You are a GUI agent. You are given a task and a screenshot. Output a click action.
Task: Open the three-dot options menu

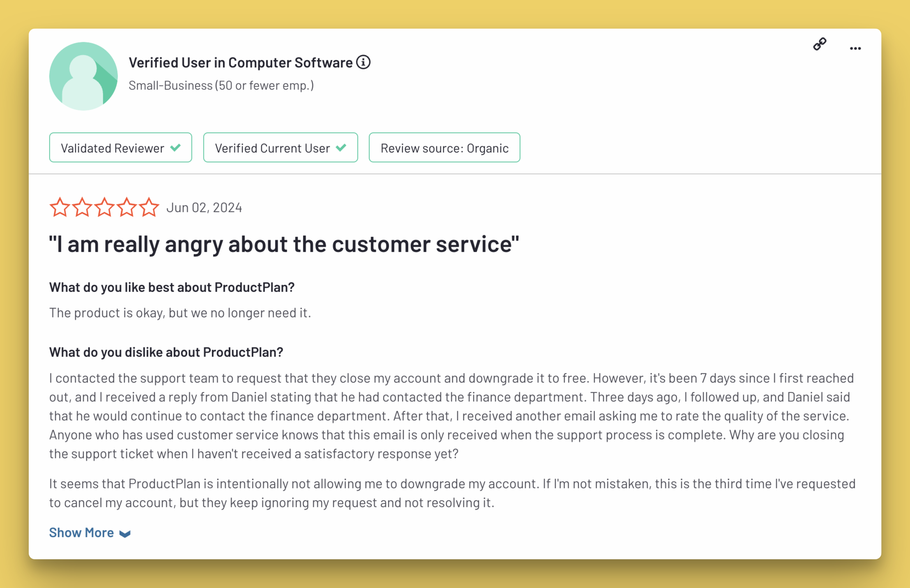click(x=855, y=48)
